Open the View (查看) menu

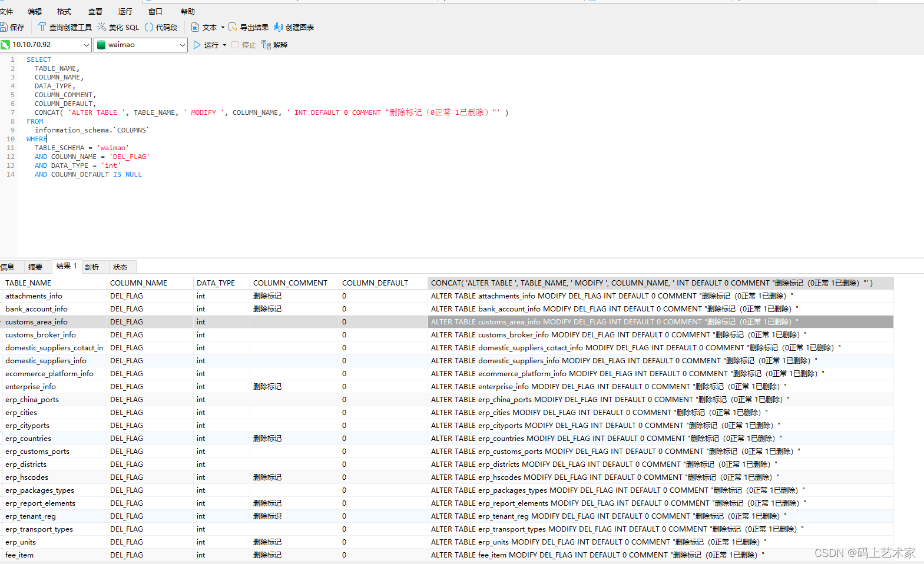pyautogui.click(x=95, y=11)
